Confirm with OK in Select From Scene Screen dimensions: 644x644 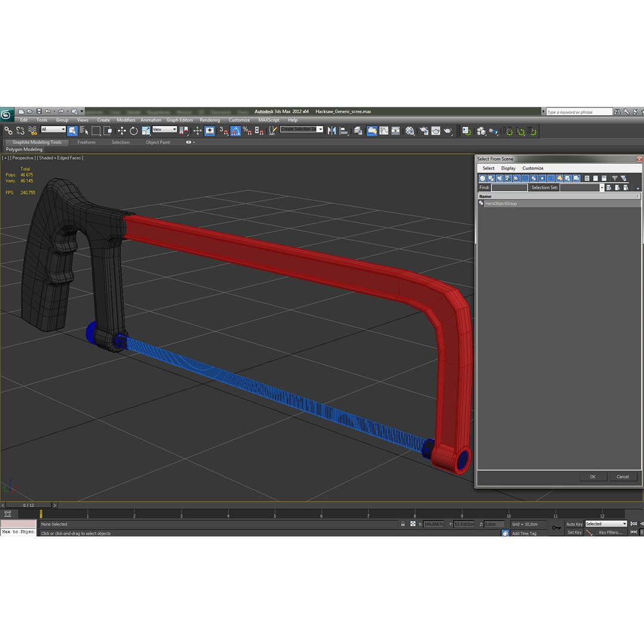coord(593,477)
